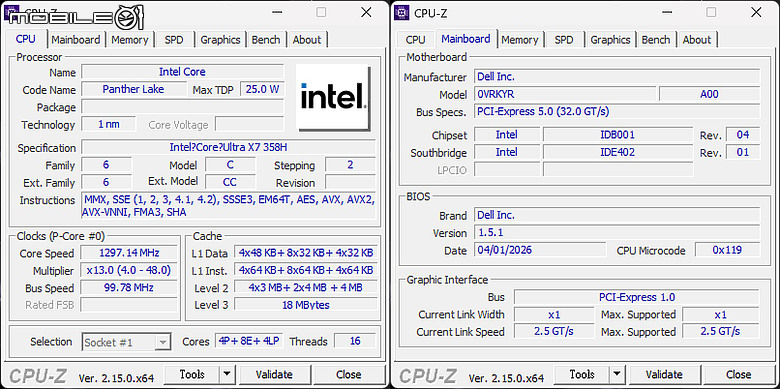Viewport: 780px width, 389px height.
Task: Click Validate button in left CPU-Z window
Action: point(274,374)
